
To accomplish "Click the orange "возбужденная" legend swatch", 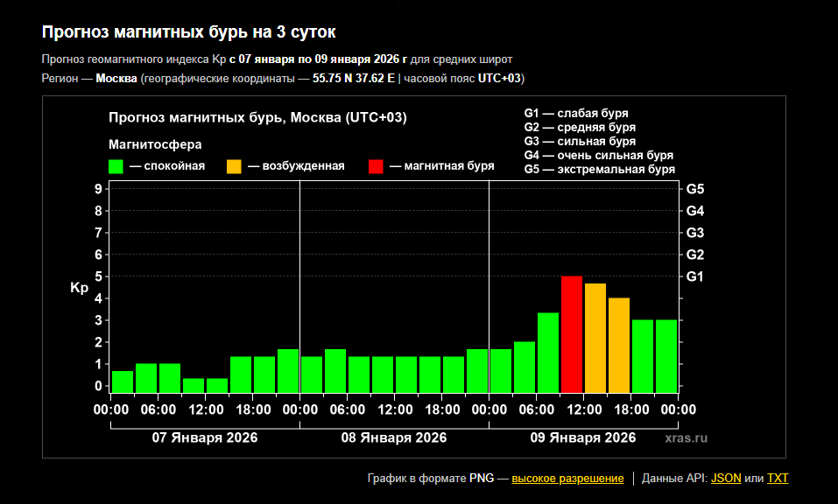I will click(x=234, y=166).
